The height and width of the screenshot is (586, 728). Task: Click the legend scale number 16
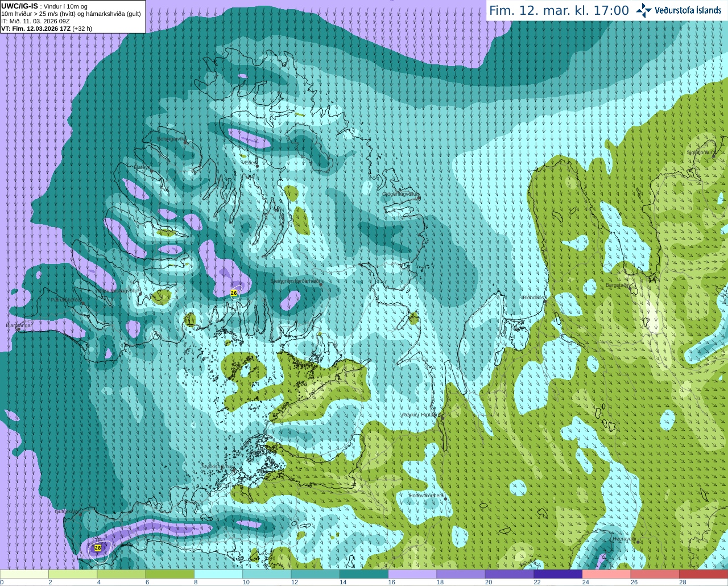(392, 582)
